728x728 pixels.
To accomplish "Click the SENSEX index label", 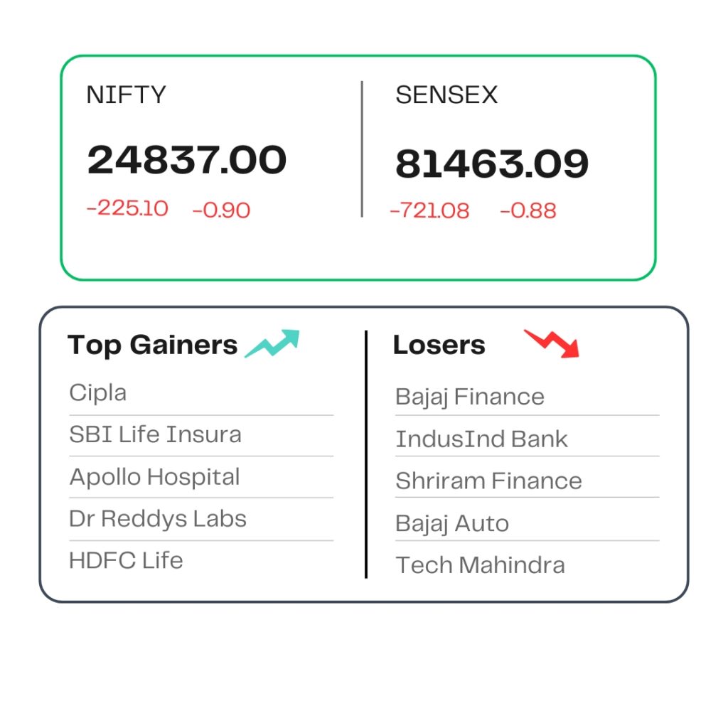I will tap(446, 95).
